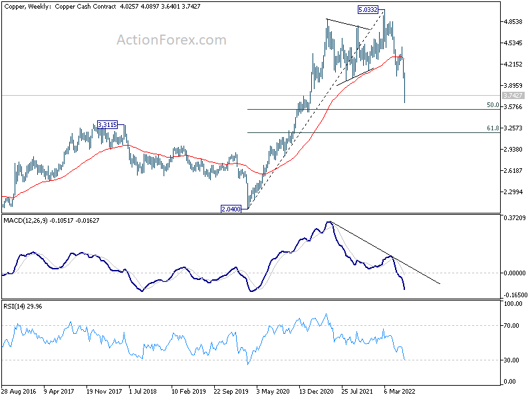Image resolution: width=532 pixels, height=399 pixels.
Task: Click the 3.5766 price axis value
Action: click(513, 107)
